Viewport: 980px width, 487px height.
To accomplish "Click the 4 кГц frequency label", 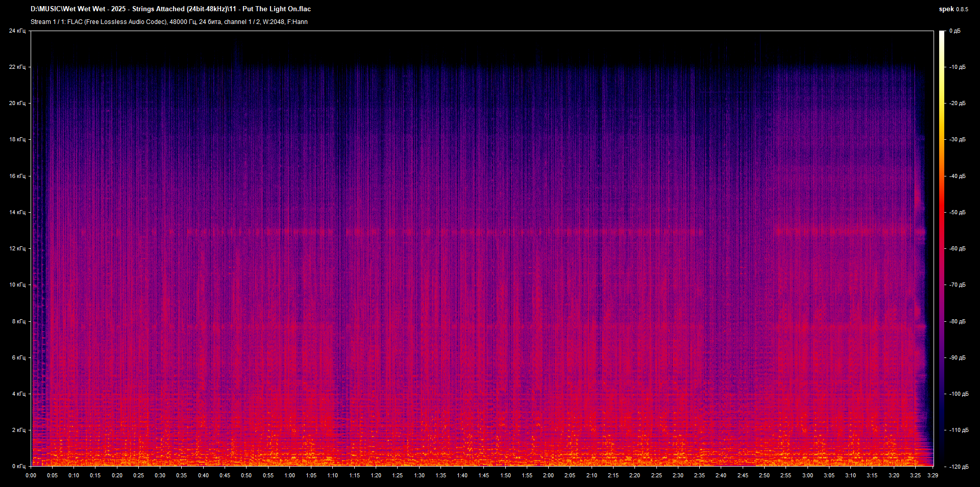I will 19,394.
